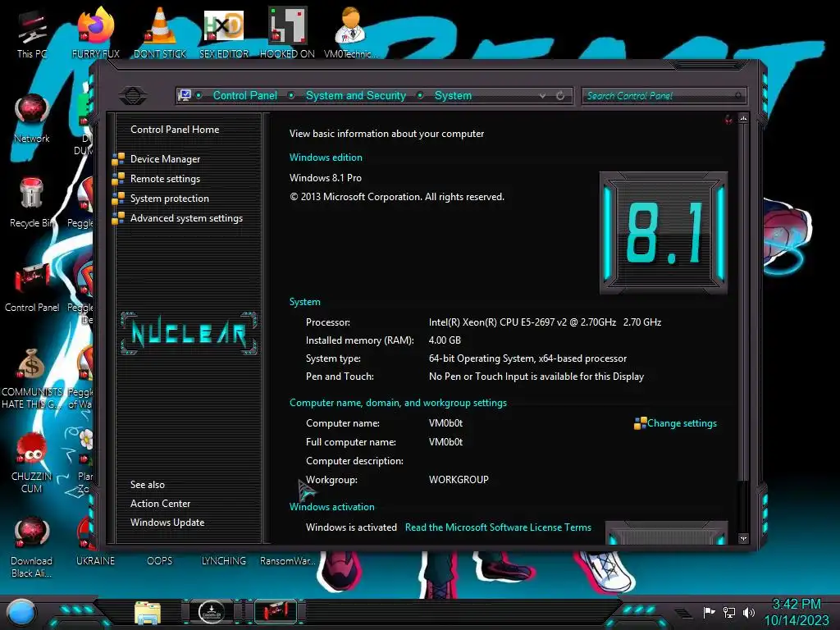Click the vertical scrollbar track in System window
The image size is (840, 630).
743,505
